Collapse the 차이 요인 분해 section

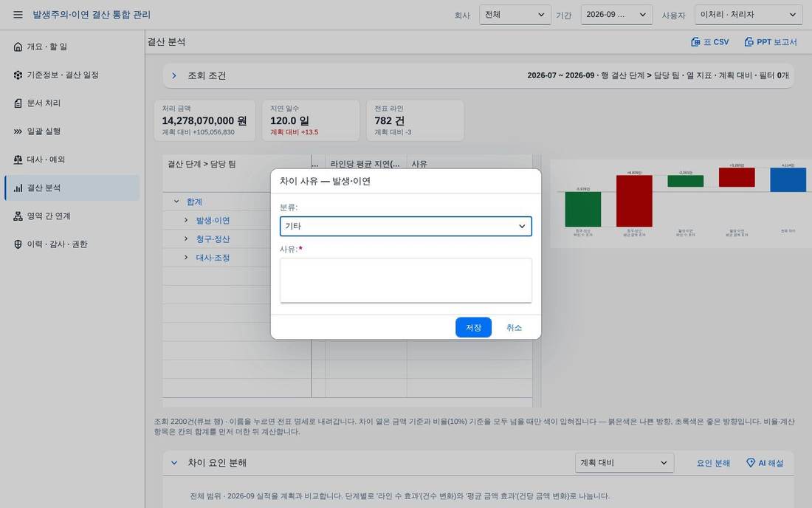pyautogui.click(x=174, y=462)
